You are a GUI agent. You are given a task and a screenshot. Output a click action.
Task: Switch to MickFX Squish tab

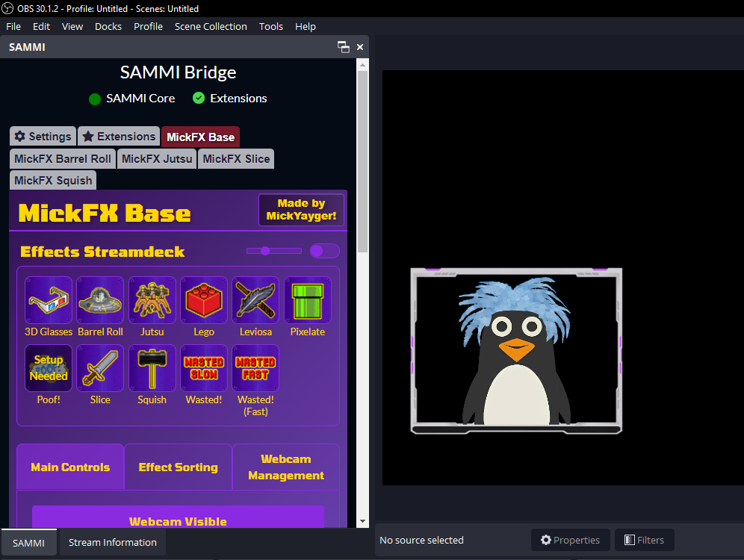(x=53, y=180)
